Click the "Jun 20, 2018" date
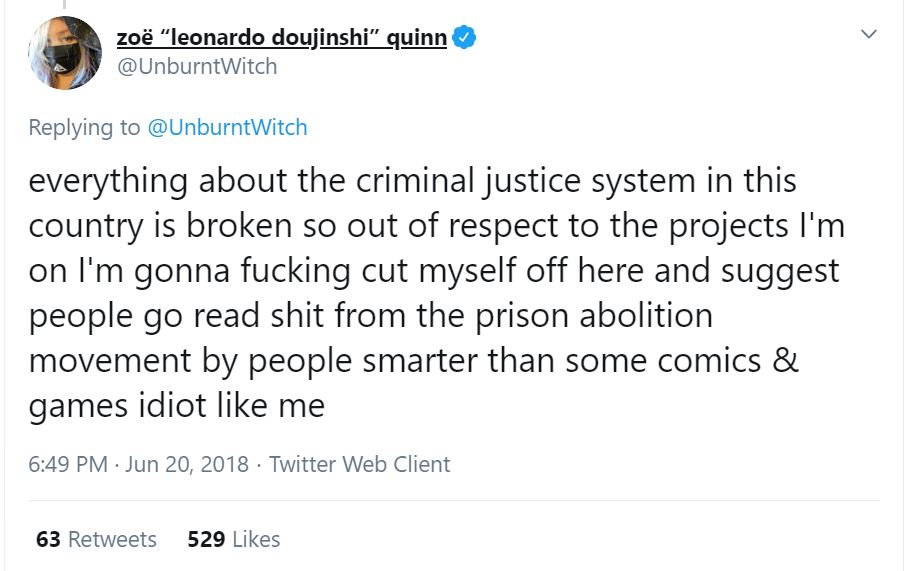913x571 pixels. (x=189, y=464)
